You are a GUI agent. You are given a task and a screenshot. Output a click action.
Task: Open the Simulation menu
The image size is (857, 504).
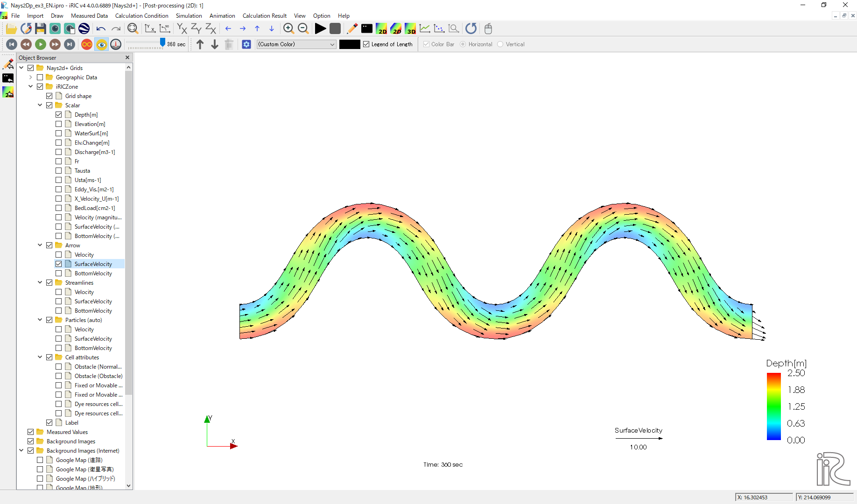pyautogui.click(x=189, y=16)
